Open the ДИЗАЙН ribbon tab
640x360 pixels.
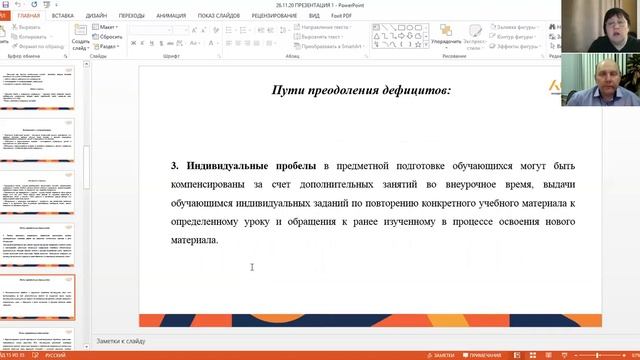click(x=96, y=16)
